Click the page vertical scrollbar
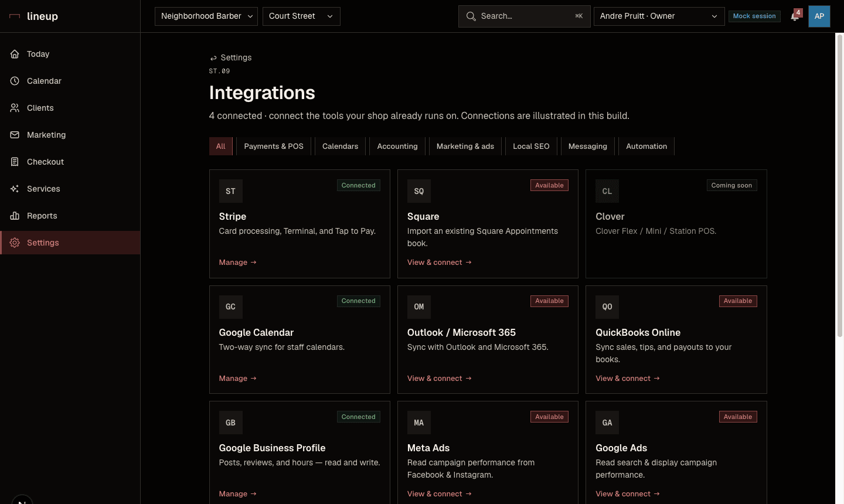The width and height of the screenshot is (844, 504). coord(839,186)
